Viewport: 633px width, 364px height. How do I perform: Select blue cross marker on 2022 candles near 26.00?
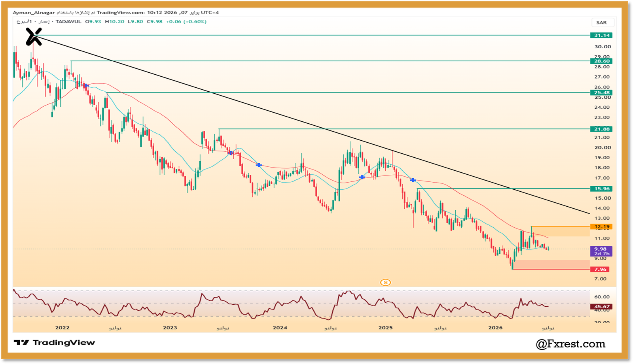(85, 85)
